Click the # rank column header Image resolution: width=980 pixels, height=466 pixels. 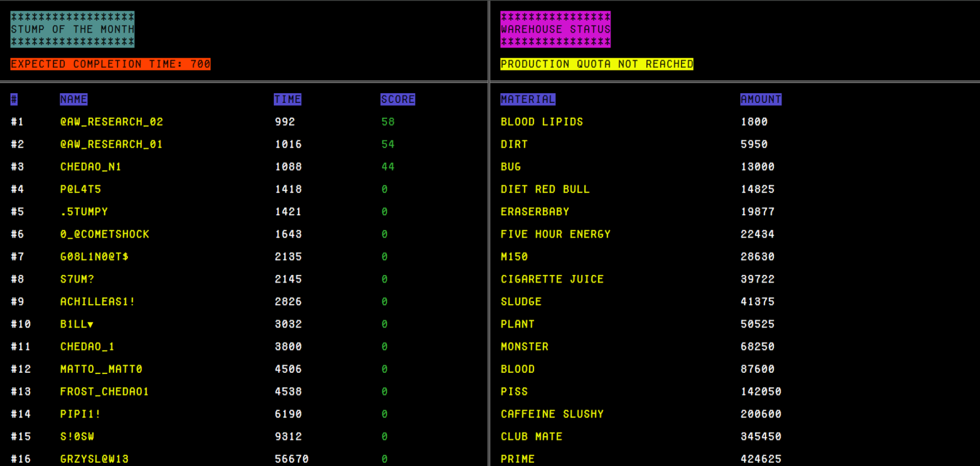point(14,99)
